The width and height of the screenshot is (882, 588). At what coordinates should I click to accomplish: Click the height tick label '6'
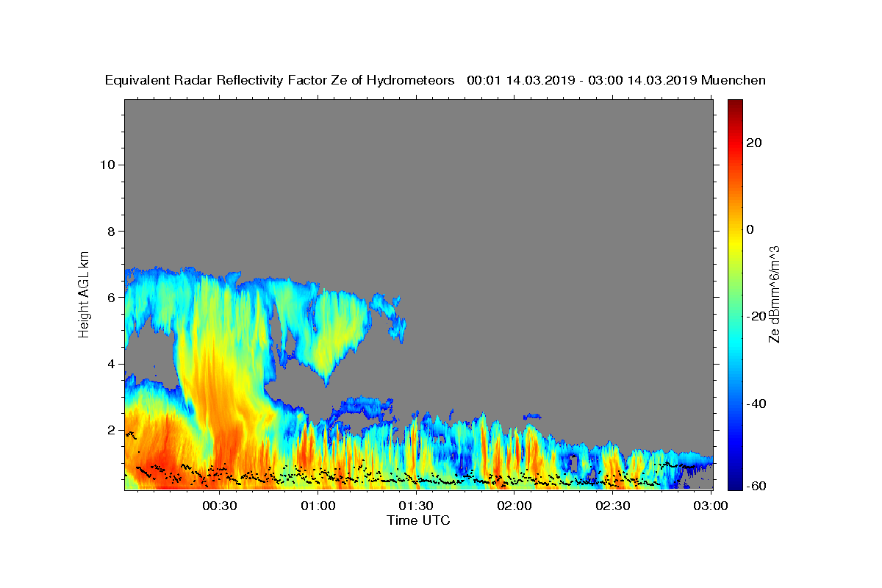110,297
